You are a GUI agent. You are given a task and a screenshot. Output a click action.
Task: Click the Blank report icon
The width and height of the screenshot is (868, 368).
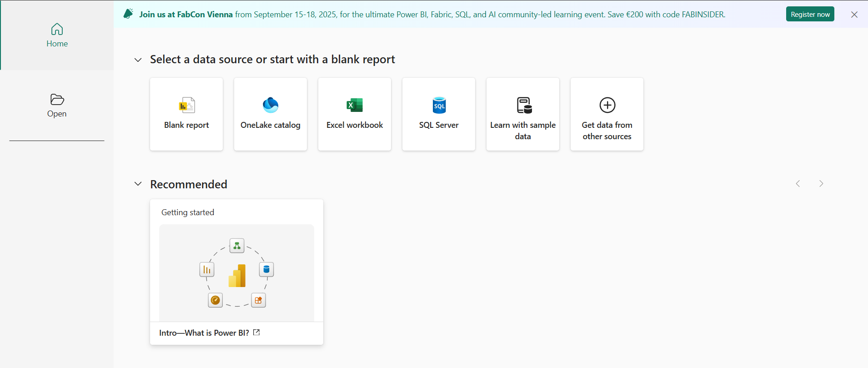pos(186,105)
